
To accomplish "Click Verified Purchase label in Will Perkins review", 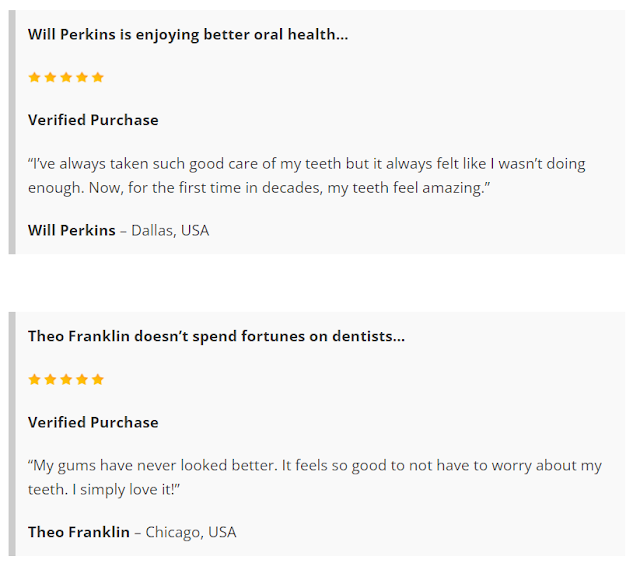I will tap(93, 120).
